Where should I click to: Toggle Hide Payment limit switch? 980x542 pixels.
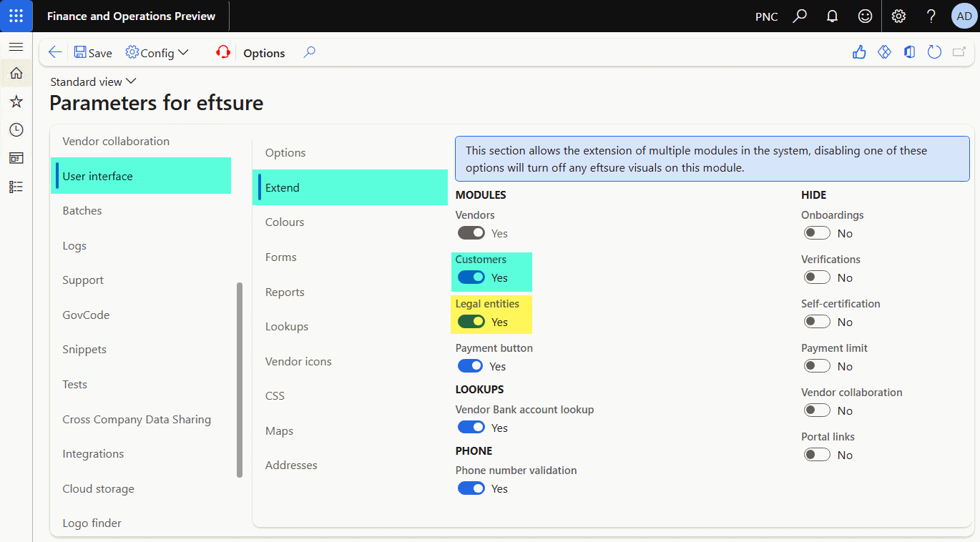[x=818, y=366]
